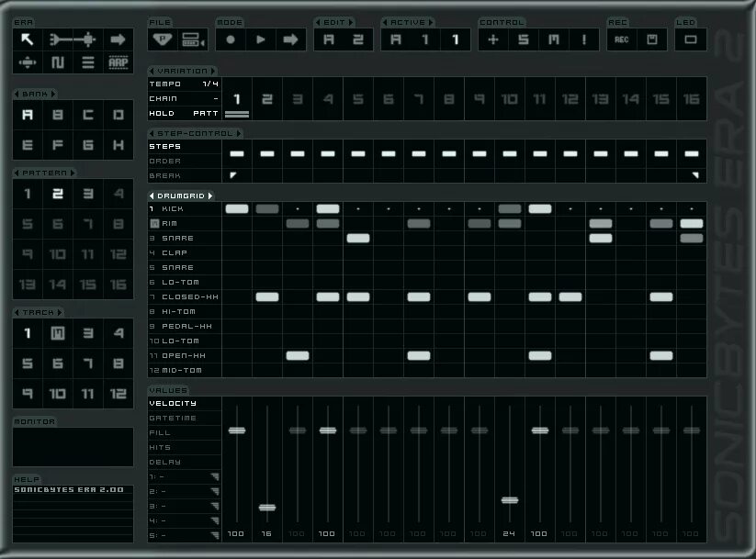Select variation 2
Image resolution: width=756 pixels, height=559 pixels.
pyautogui.click(x=267, y=99)
